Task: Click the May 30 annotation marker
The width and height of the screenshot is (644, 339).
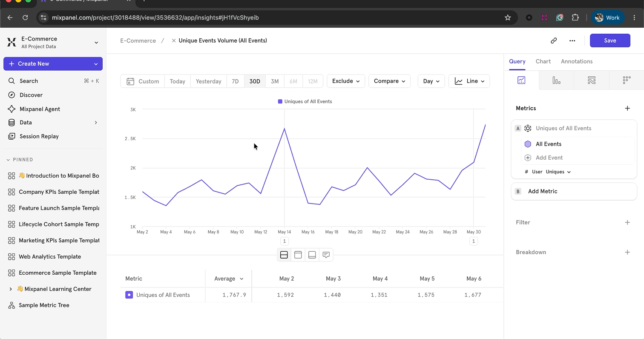Action: [x=473, y=241]
